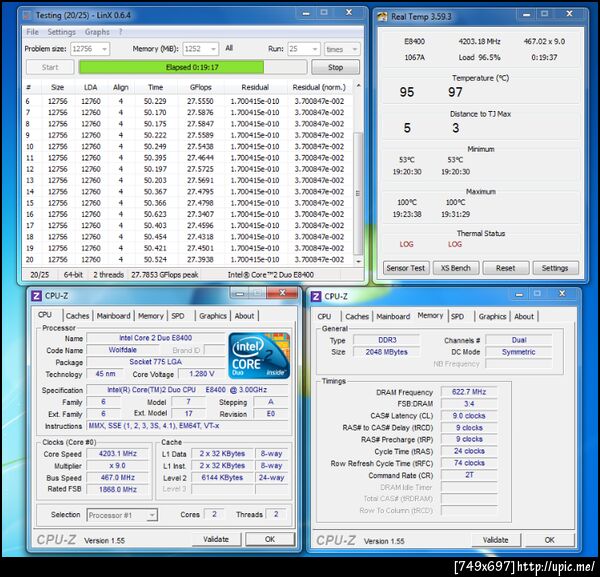Switch to Memory tab in left CPU-Z

150,316
